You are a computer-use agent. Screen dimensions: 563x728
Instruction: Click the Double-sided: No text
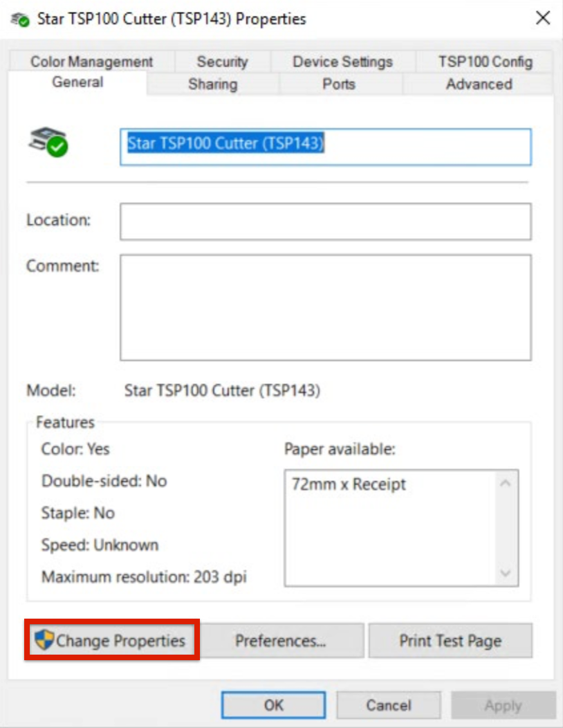pyautogui.click(x=104, y=481)
